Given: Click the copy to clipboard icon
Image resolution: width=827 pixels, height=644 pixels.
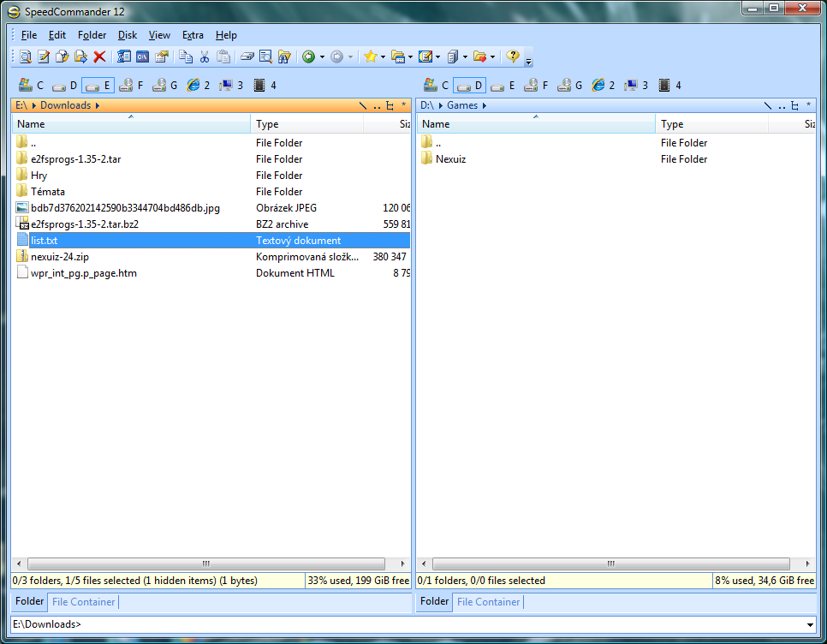Looking at the screenshot, I should pyautogui.click(x=186, y=57).
